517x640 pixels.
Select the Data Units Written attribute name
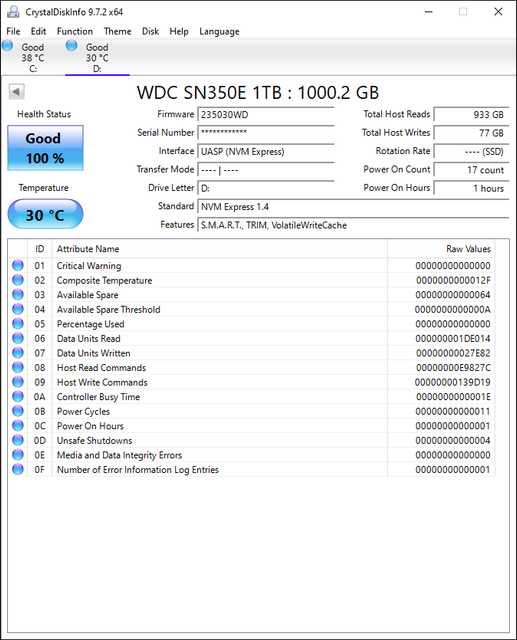93,353
